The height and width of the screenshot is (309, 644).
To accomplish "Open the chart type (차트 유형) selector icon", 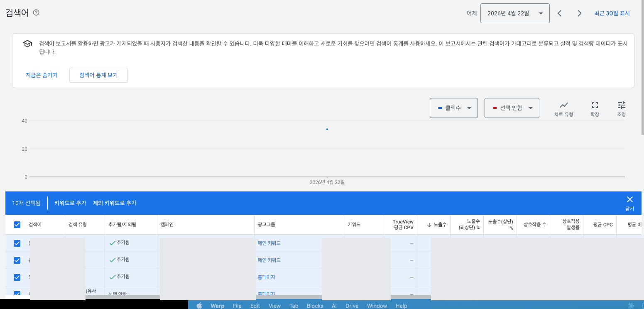I will [x=563, y=108].
